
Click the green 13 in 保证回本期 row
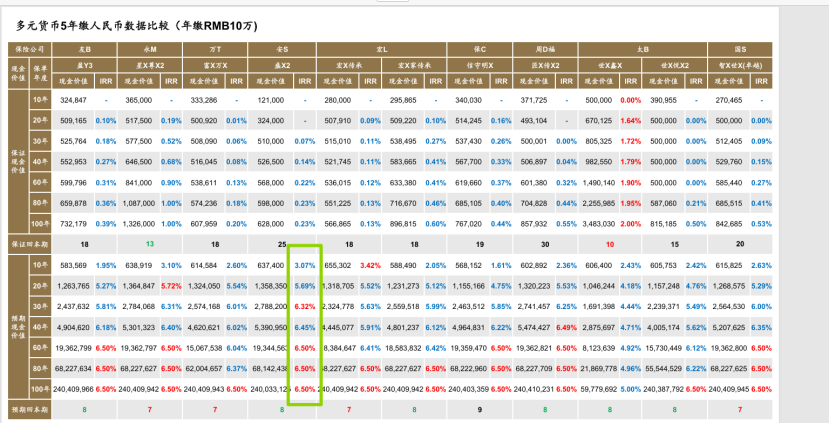point(150,242)
